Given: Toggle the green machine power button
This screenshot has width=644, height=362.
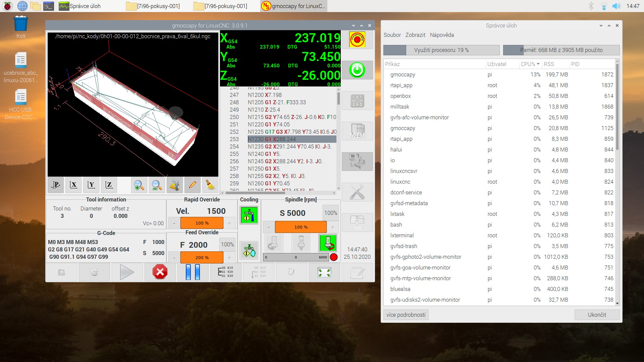Looking at the screenshot, I should [x=357, y=70].
